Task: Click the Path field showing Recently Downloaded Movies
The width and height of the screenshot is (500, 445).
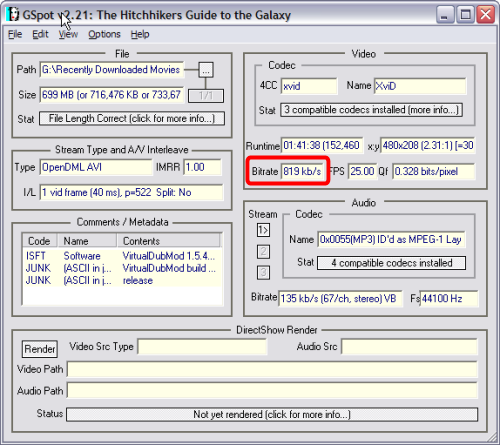Action: click(112, 70)
